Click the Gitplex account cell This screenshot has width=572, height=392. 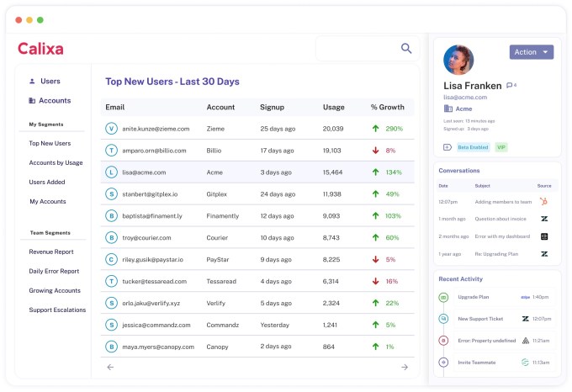point(217,194)
